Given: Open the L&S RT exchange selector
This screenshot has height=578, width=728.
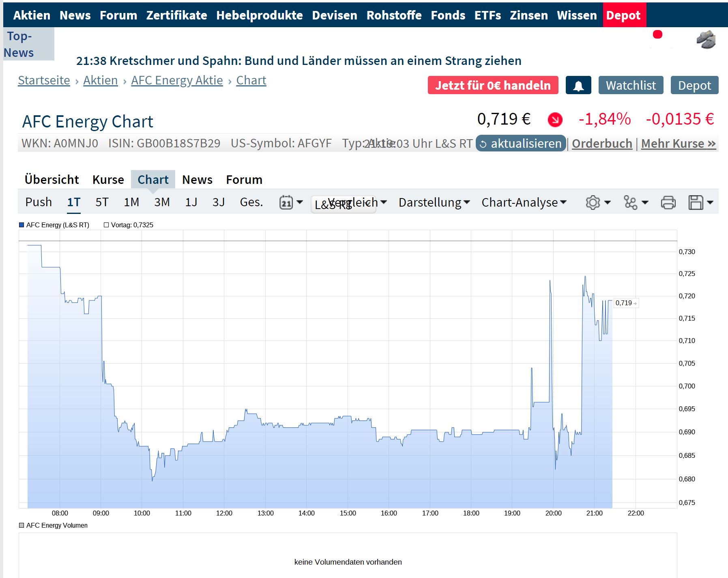Looking at the screenshot, I should [x=344, y=205].
